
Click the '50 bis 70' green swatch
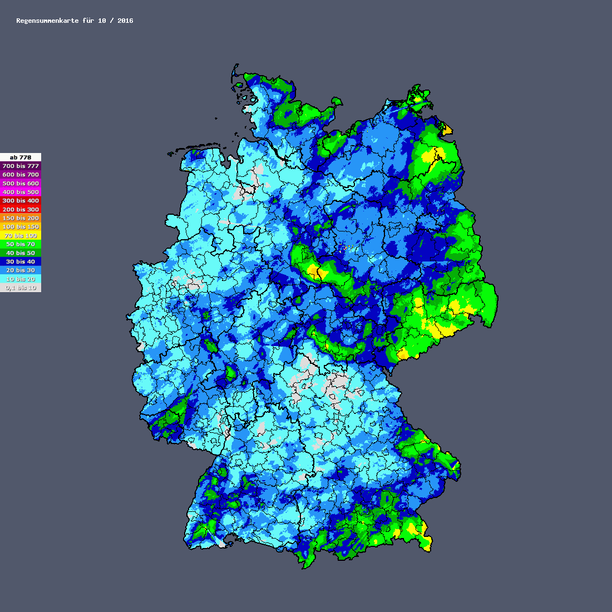20,244
